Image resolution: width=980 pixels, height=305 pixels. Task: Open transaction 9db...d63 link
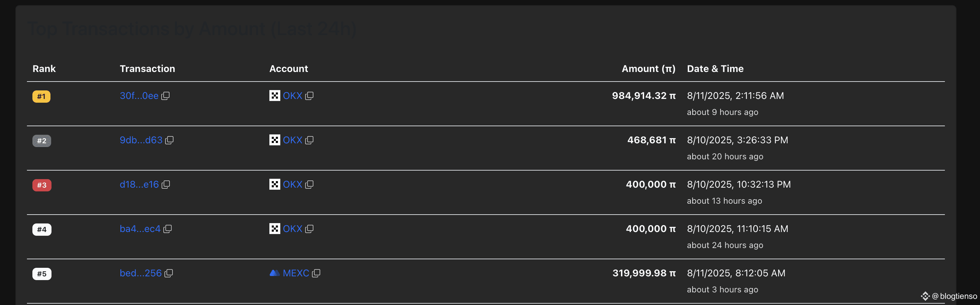click(x=141, y=140)
